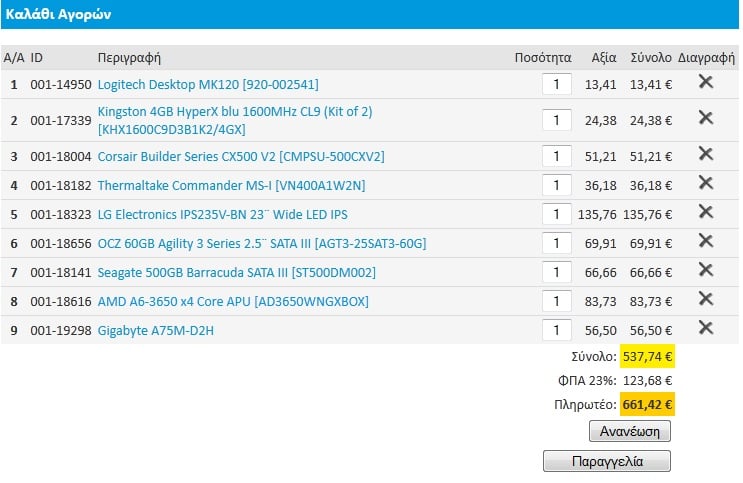
Task: Click the row total 135,76 €
Action: [647, 214]
